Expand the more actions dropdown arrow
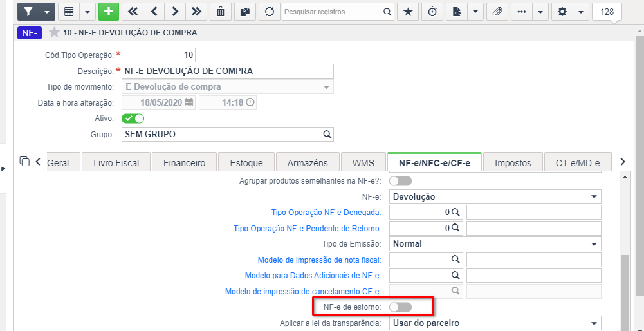The image size is (644, 331). click(540, 12)
